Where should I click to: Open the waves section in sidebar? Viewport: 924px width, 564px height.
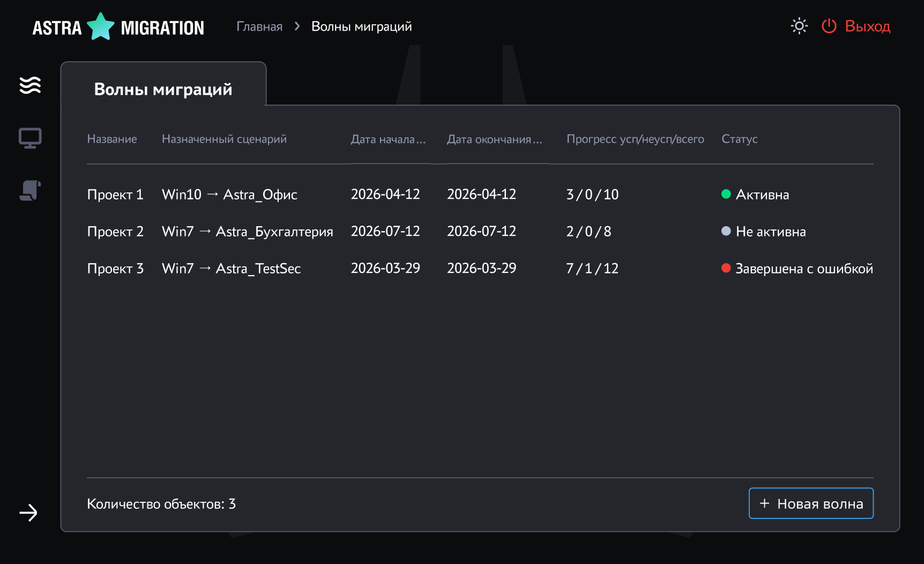pyautogui.click(x=30, y=85)
